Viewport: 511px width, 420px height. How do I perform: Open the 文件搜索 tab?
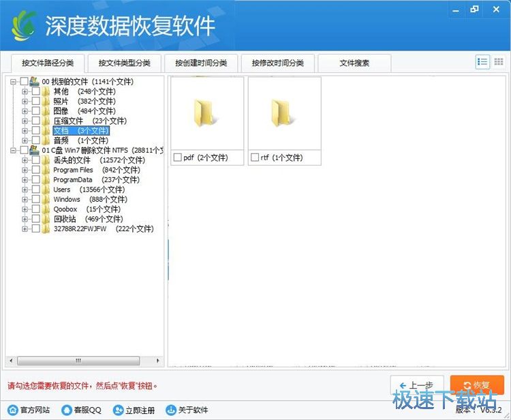pyautogui.click(x=354, y=63)
